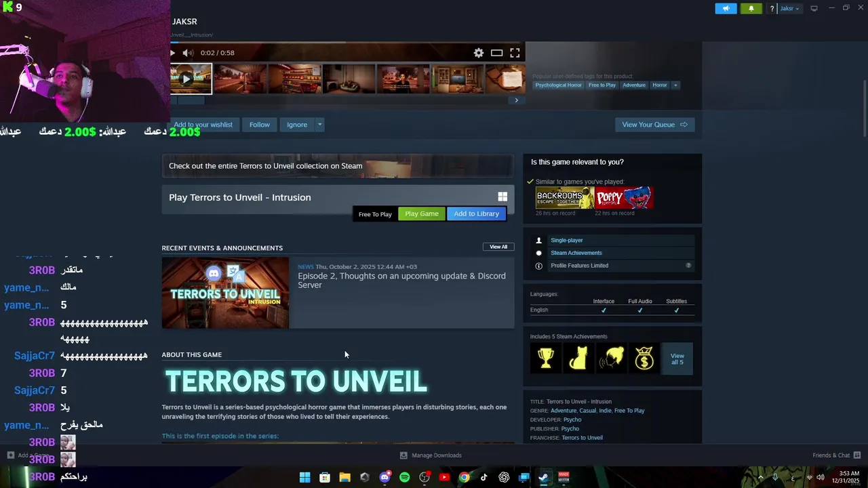Add a tag with the plus button
Viewport: 868px width, 488px height.
[x=675, y=85]
